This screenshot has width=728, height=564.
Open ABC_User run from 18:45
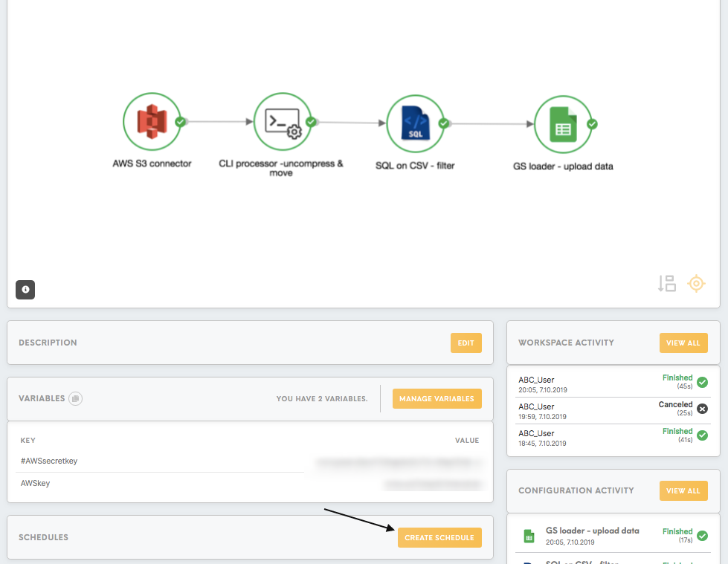(613, 438)
